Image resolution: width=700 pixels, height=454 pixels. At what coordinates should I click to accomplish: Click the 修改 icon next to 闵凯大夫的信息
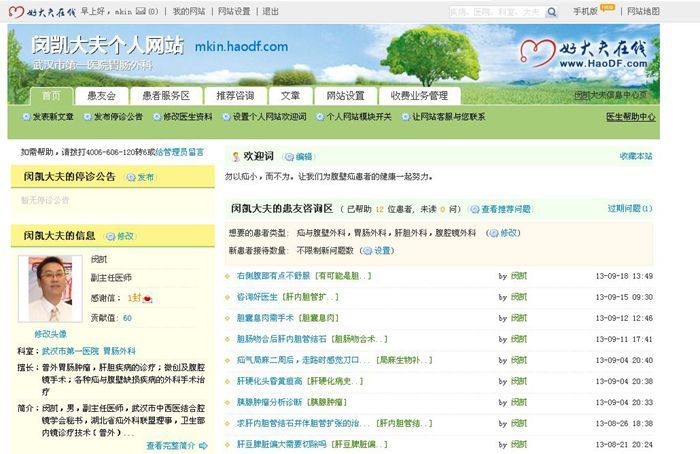(x=111, y=237)
